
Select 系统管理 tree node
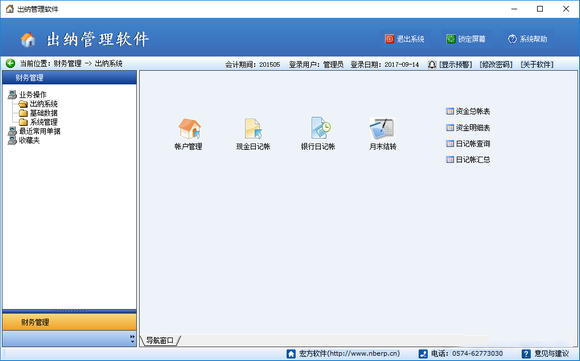click(44, 122)
